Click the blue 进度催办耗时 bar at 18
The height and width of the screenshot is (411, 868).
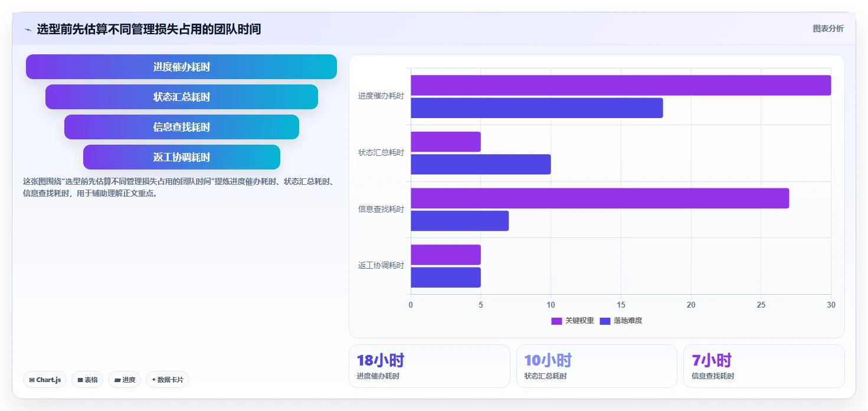point(537,108)
